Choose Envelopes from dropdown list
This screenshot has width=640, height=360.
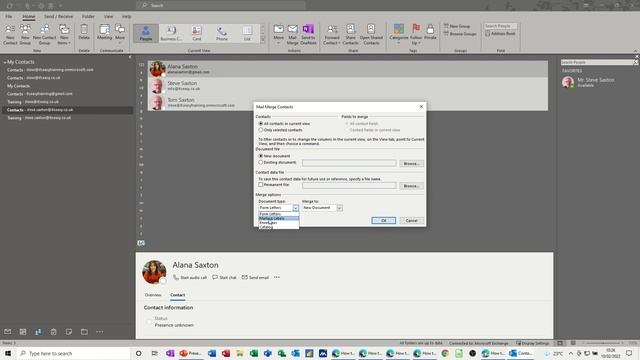(279, 223)
